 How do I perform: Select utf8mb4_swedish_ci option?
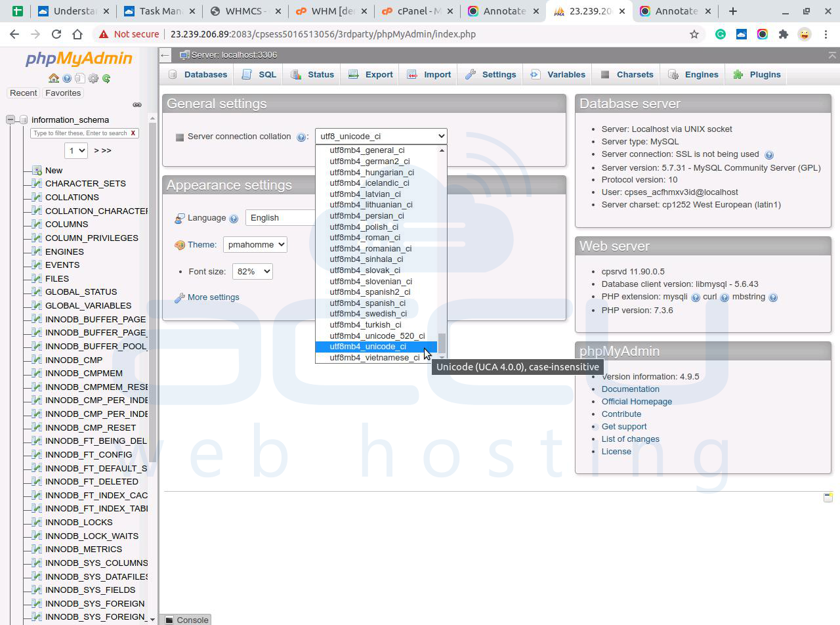coord(376,314)
